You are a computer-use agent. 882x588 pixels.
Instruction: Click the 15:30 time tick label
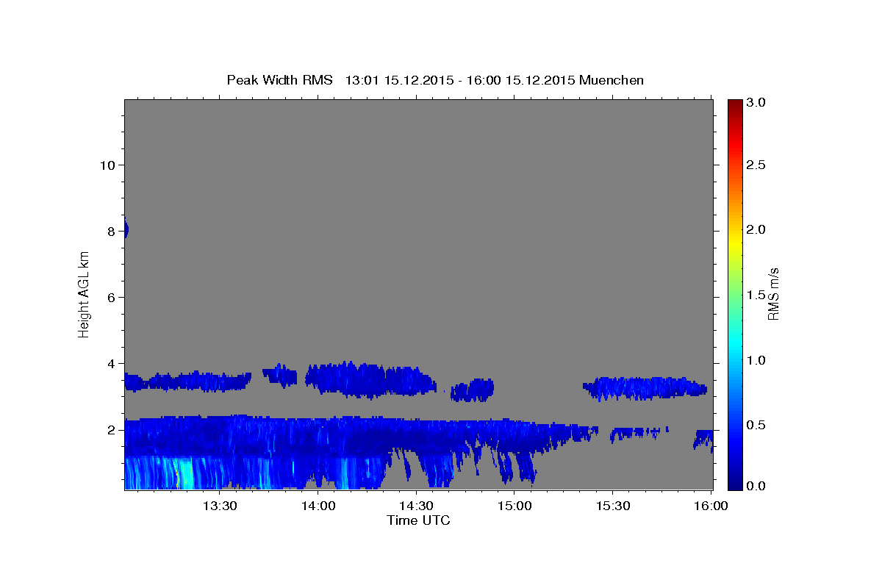pyautogui.click(x=613, y=506)
